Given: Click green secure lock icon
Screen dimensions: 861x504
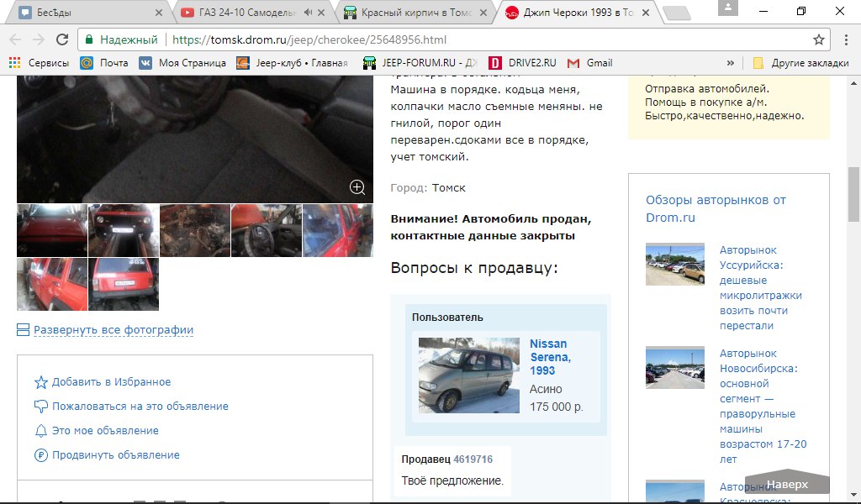Looking at the screenshot, I should coord(88,39).
